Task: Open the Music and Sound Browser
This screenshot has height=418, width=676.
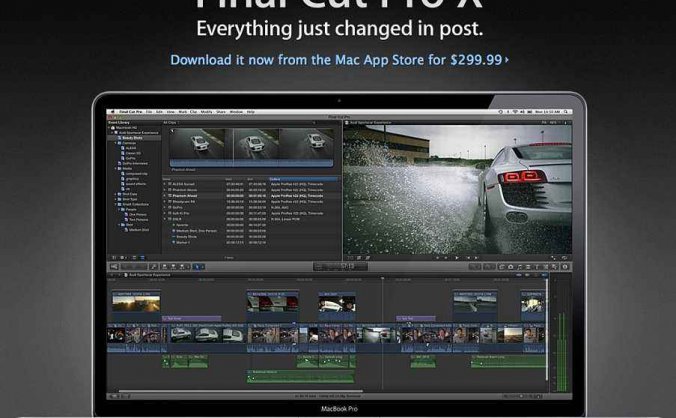Action: click(520, 267)
